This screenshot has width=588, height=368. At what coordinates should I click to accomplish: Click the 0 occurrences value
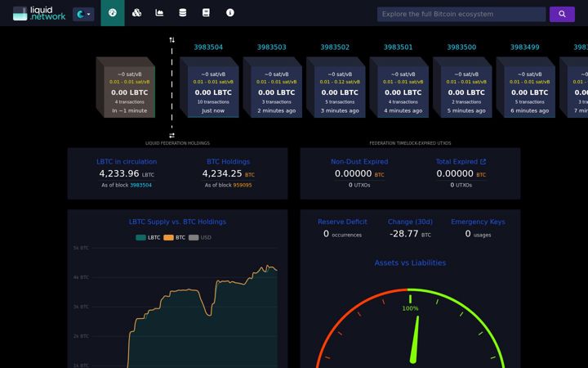342,234
